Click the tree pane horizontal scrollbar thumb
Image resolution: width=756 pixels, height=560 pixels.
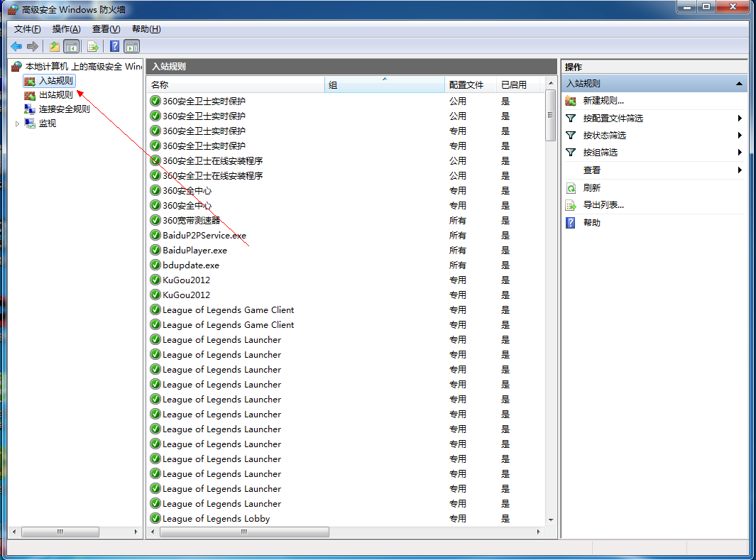point(60,532)
